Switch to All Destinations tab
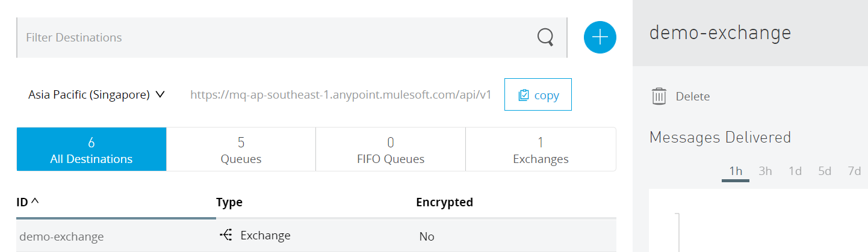Image resolution: width=868 pixels, height=252 pixels. pyautogui.click(x=91, y=150)
